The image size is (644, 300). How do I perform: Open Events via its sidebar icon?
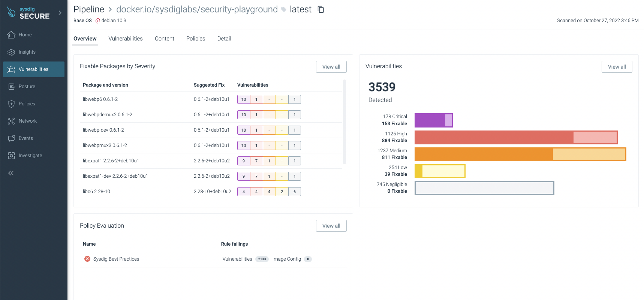click(11, 138)
